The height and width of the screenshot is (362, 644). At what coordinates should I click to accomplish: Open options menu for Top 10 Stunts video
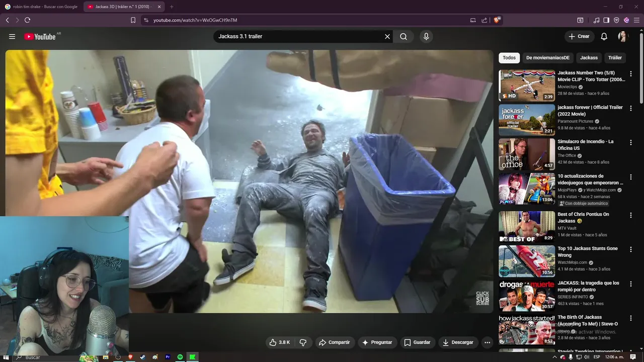click(631, 250)
